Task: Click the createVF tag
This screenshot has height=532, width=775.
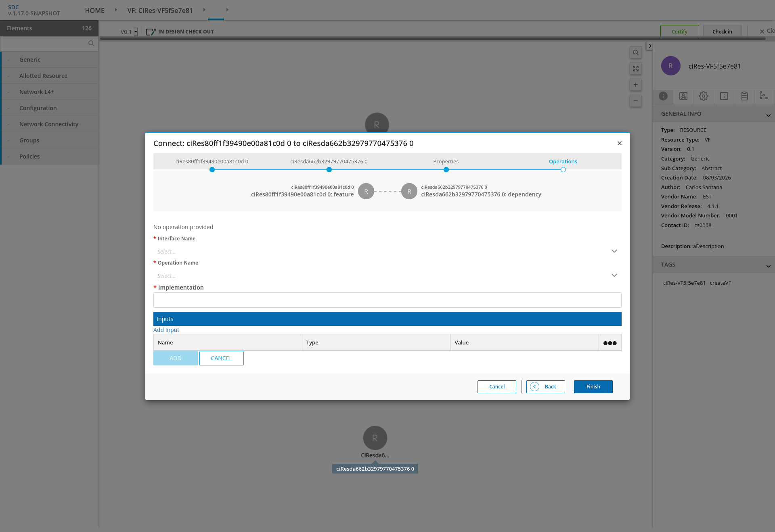Action: click(720, 283)
